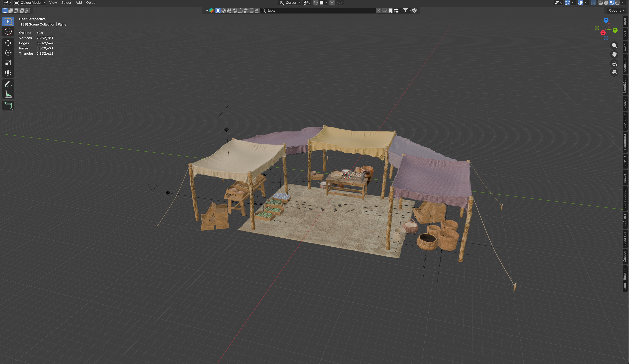Open the Options dropdown
Screen dimensions: 629x364
tap(615, 10)
